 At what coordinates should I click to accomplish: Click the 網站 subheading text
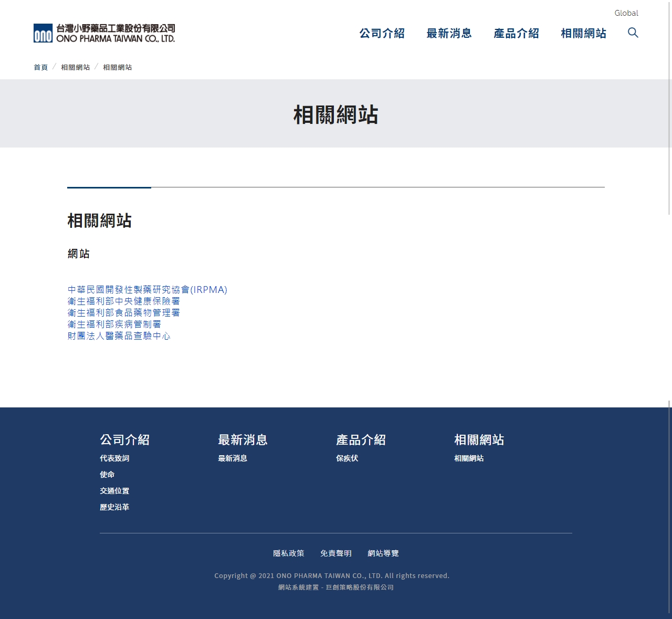tap(79, 254)
